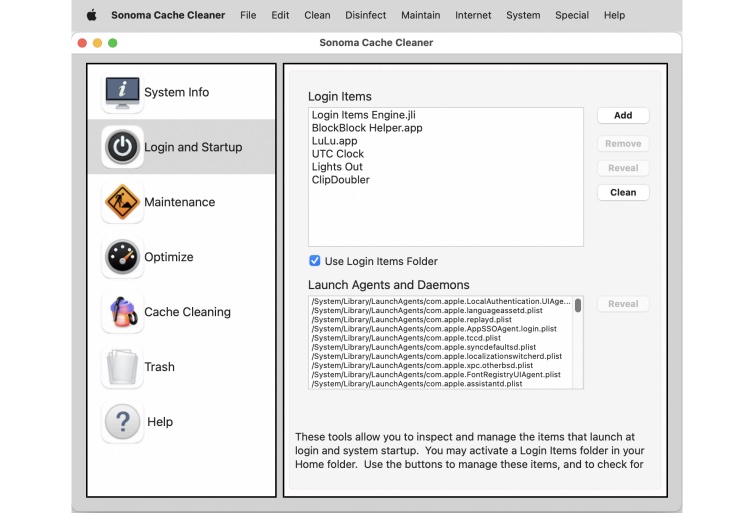Select the ClipDoubler login item

click(x=340, y=180)
